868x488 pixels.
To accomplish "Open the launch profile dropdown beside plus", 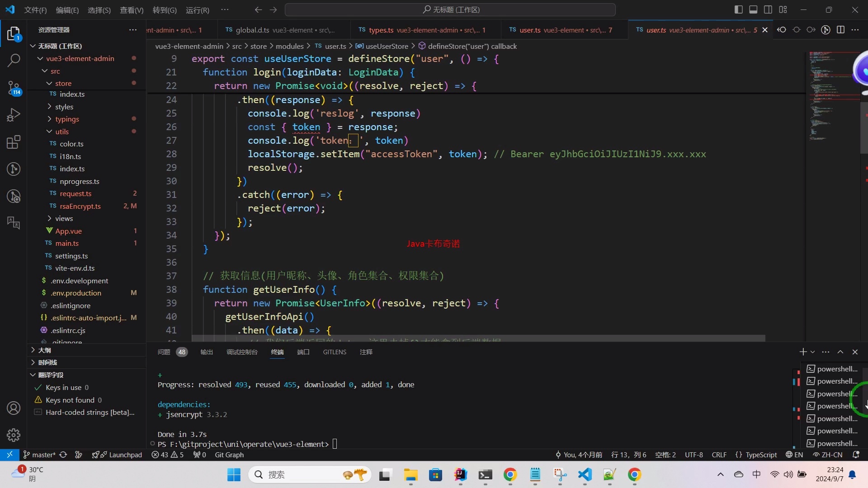I will [x=812, y=352].
